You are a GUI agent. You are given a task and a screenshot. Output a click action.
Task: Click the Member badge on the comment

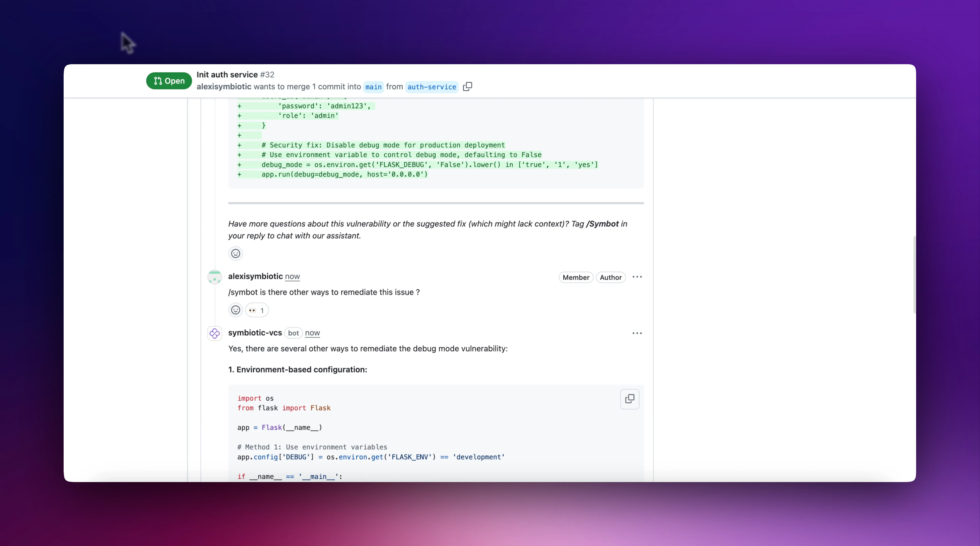[575, 277]
